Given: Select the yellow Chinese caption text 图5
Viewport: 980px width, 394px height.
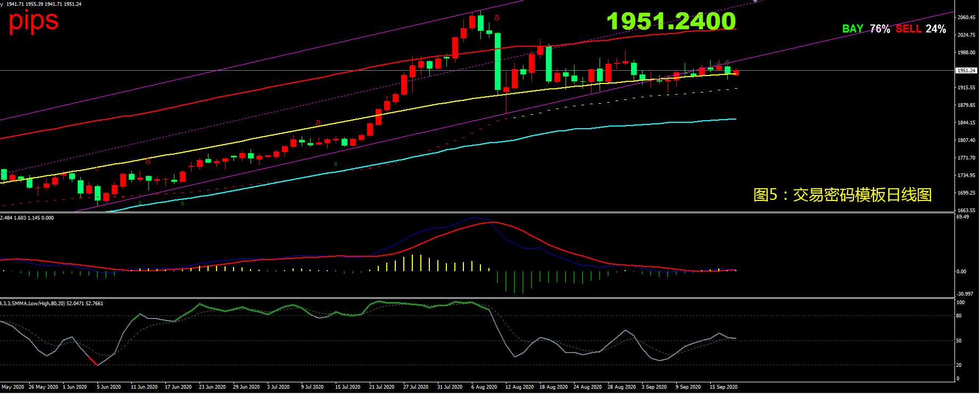Looking at the screenshot, I should [843, 195].
